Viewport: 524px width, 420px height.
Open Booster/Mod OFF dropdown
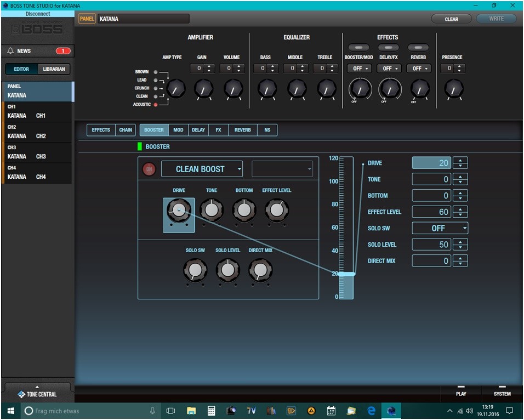point(359,69)
